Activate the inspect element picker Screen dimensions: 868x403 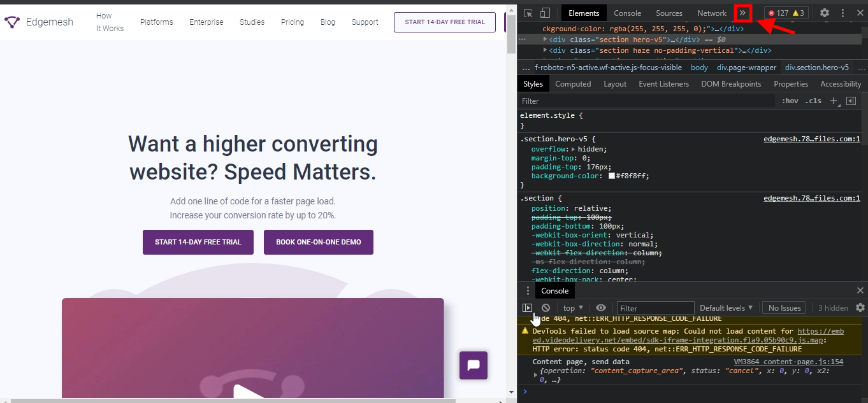(x=528, y=13)
